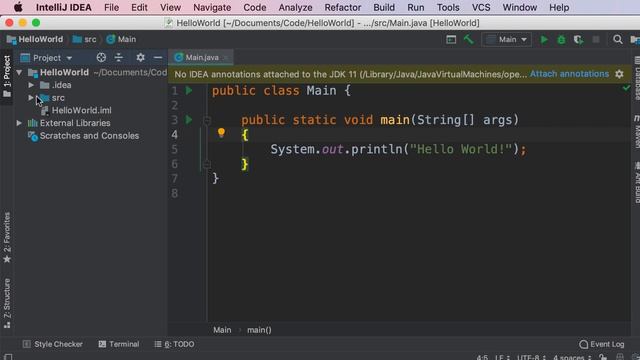
Task: Click the stop process square icon
Action: (596, 40)
